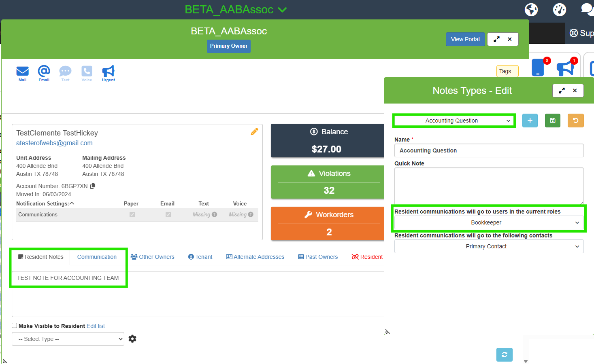This screenshot has width=594, height=364.
Task: Click the pencil edit icon on resident card
Action: pos(254,132)
